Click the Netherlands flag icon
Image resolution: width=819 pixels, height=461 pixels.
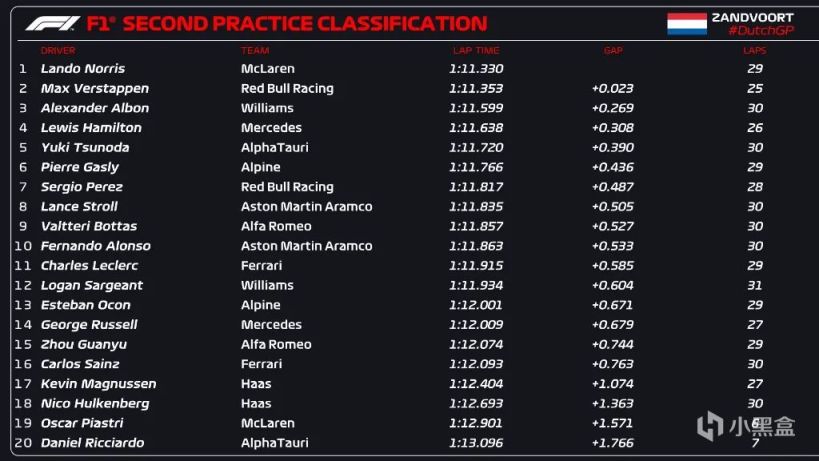(x=687, y=23)
